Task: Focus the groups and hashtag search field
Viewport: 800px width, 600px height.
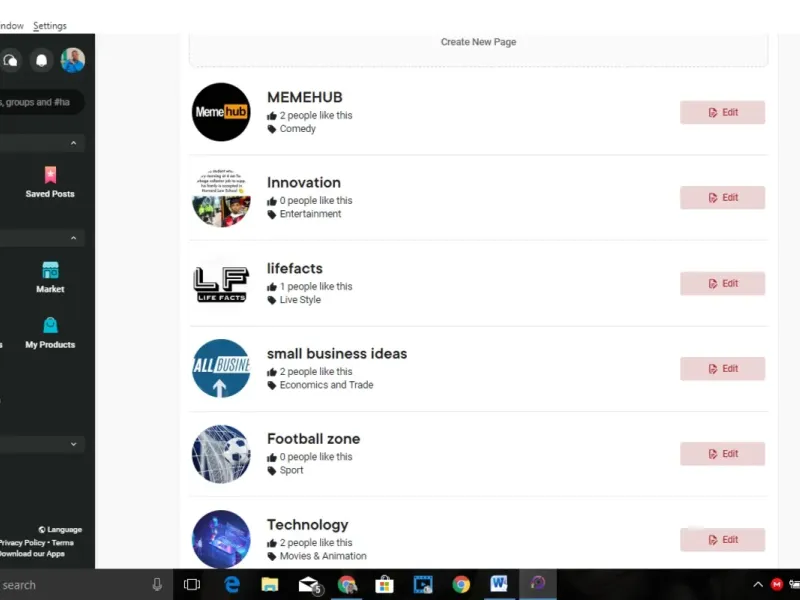Action: tap(41, 102)
